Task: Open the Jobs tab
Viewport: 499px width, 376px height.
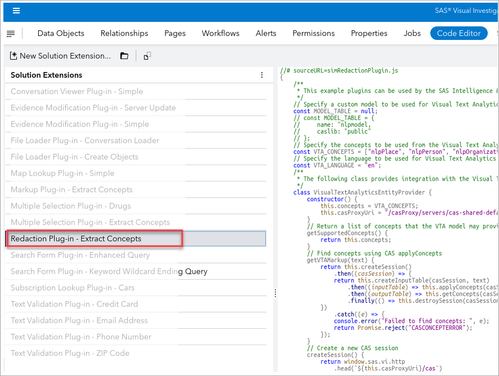Action: click(x=412, y=33)
